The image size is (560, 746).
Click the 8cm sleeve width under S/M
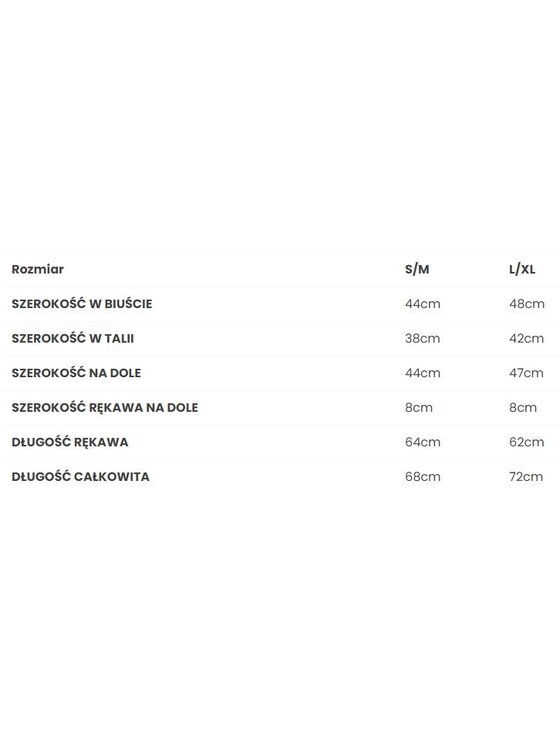tap(419, 408)
